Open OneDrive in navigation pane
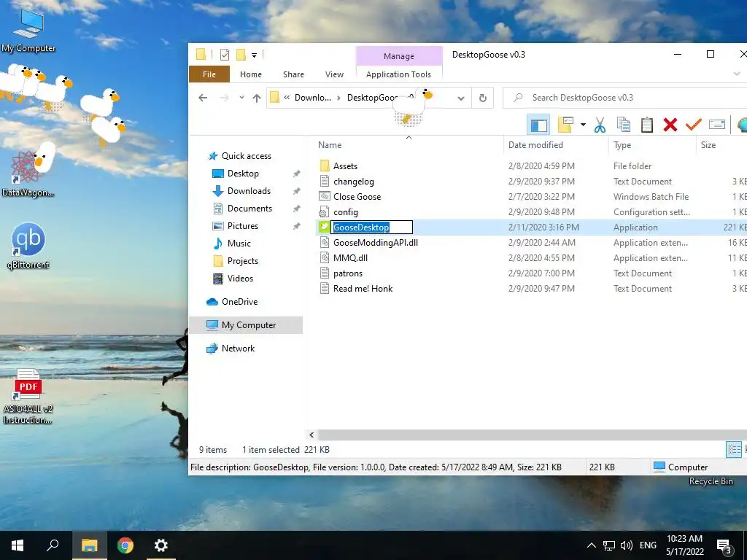Image resolution: width=747 pixels, height=560 pixels. tap(239, 301)
